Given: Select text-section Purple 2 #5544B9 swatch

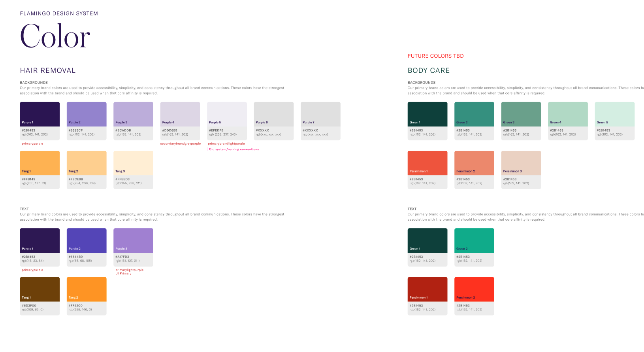Looking at the screenshot, I should [x=87, y=247].
